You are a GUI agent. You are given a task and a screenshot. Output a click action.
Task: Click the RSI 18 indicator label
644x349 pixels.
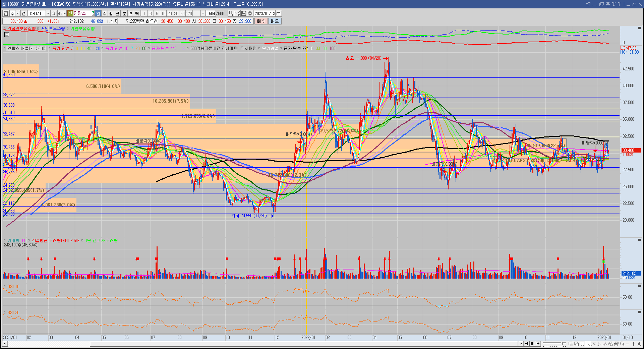point(13,286)
